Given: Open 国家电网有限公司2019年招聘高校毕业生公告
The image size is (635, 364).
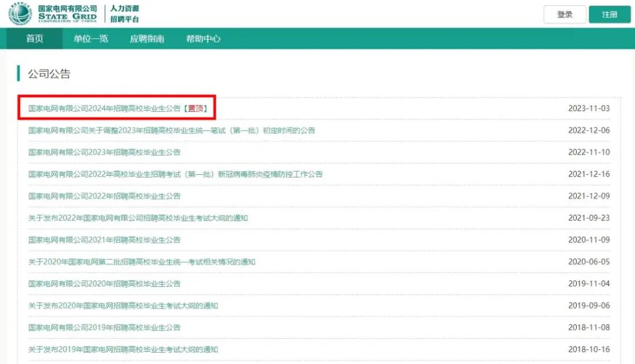Looking at the screenshot, I should (105, 328).
